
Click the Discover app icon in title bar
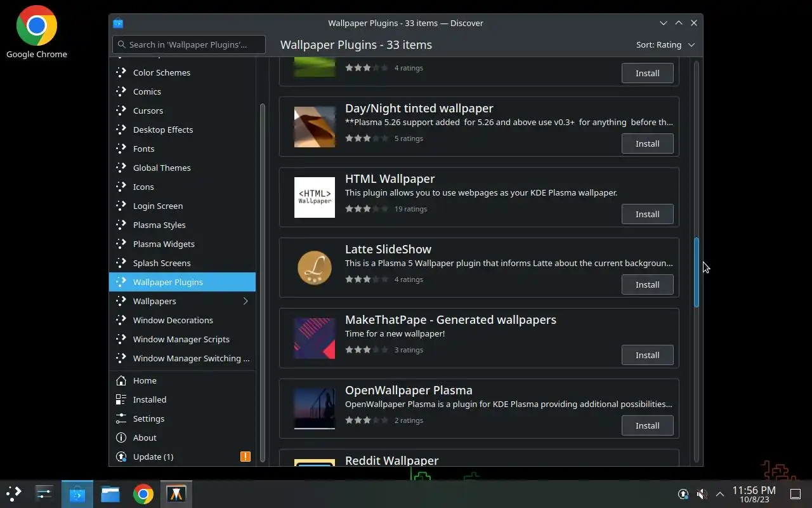coord(118,23)
